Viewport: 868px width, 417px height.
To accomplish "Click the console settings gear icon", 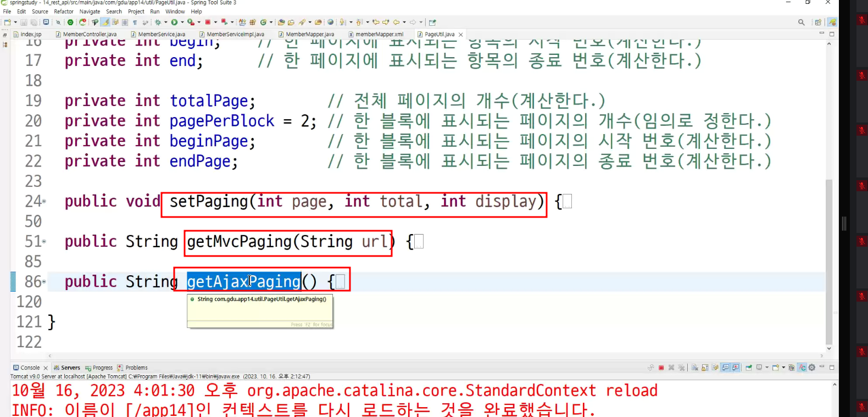I will pos(811,368).
